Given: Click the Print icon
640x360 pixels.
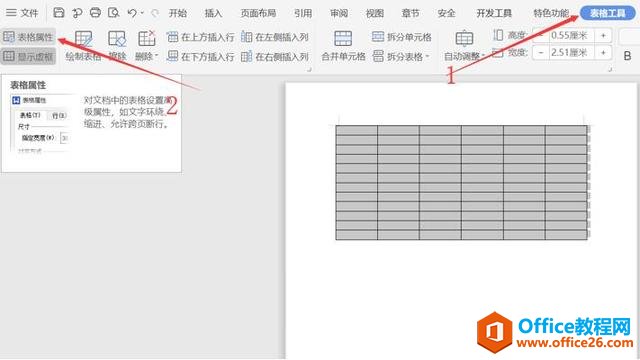Looking at the screenshot, I should pyautogui.click(x=95, y=13).
